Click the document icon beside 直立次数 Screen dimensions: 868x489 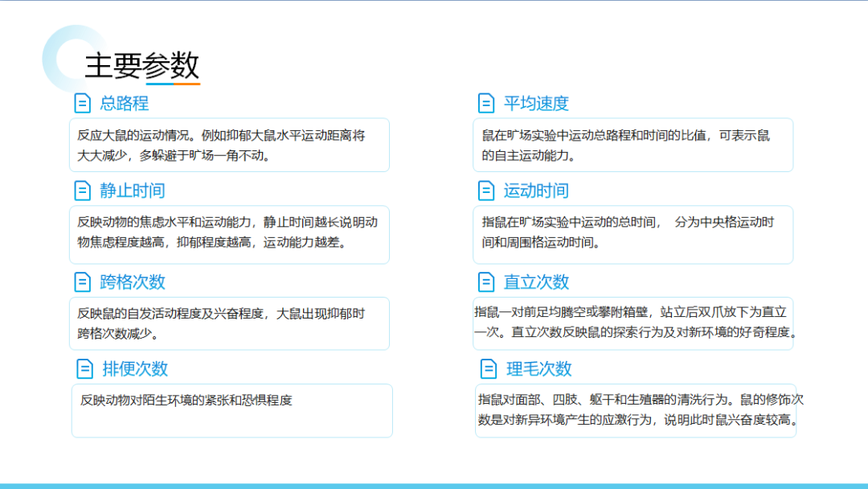click(486, 281)
